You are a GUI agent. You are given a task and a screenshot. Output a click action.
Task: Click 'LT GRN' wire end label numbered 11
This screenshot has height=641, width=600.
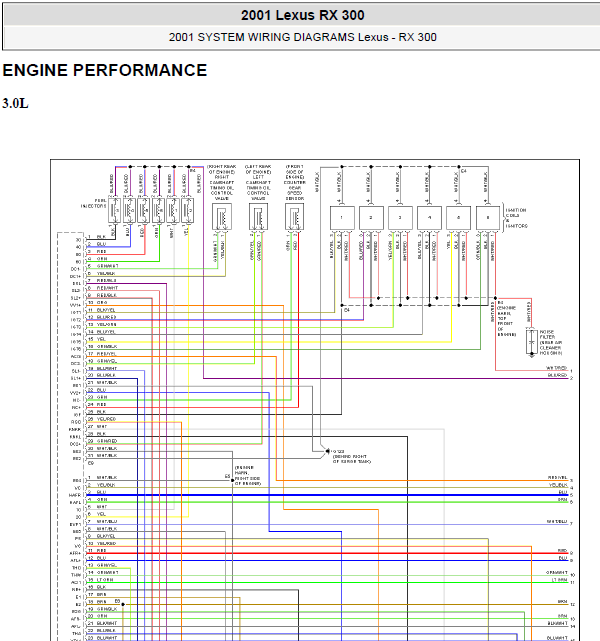click(560, 580)
